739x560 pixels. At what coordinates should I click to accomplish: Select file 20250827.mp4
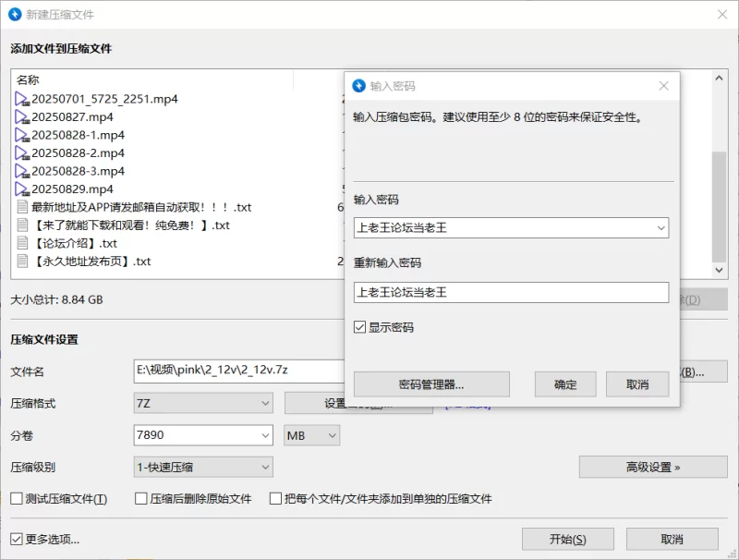click(73, 117)
